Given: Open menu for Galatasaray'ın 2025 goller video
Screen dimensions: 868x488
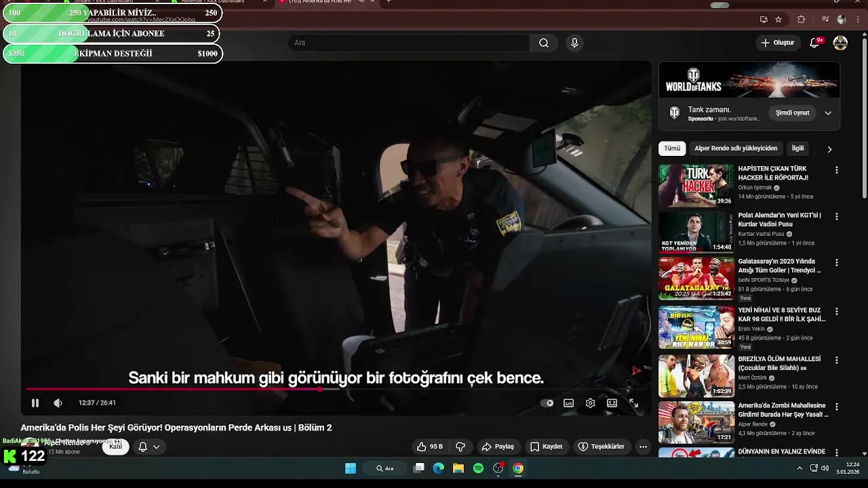Looking at the screenshot, I should (836, 262).
